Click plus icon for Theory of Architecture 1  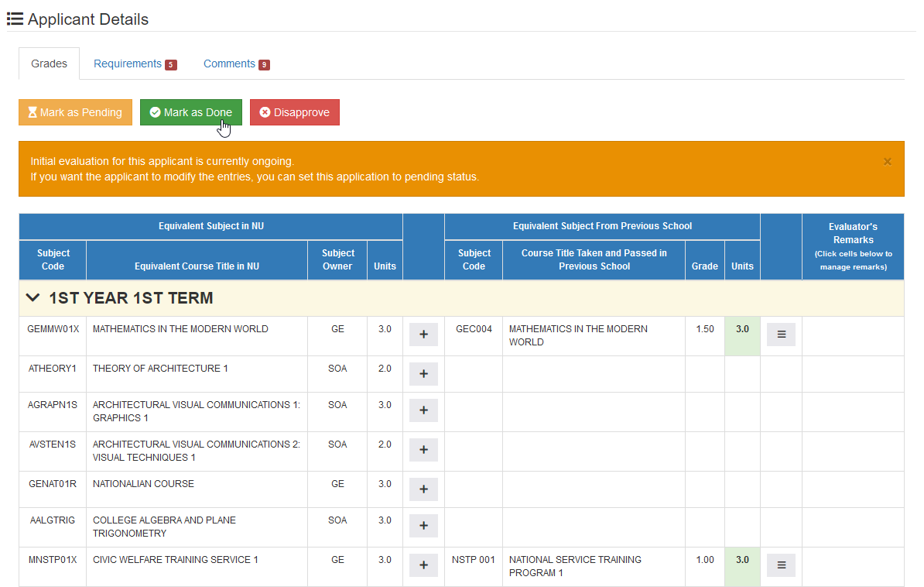pyautogui.click(x=423, y=374)
